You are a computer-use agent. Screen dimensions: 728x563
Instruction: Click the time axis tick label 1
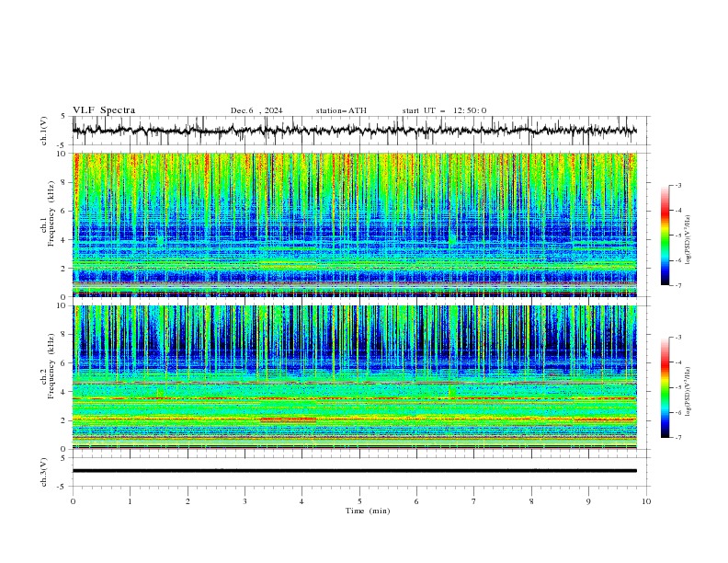click(x=130, y=501)
